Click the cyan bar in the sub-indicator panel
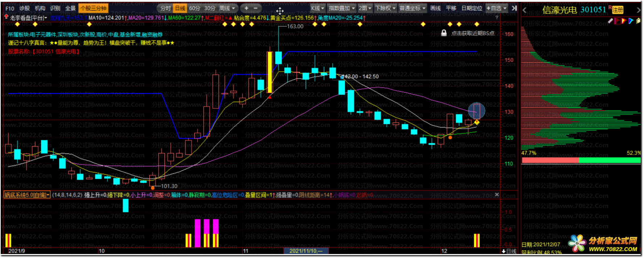This screenshot has height=258, width=644. (126, 206)
